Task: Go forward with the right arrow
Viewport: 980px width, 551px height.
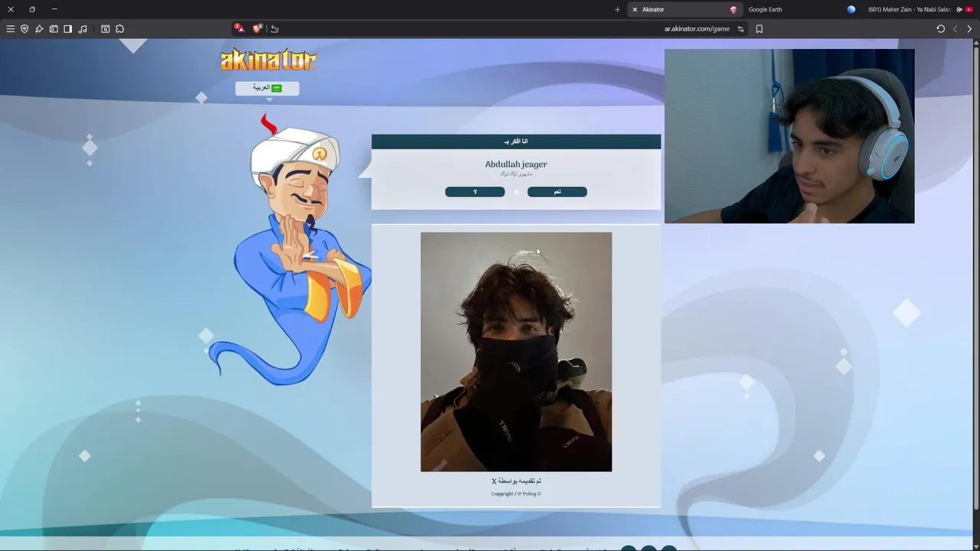Action: coord(969,29)
